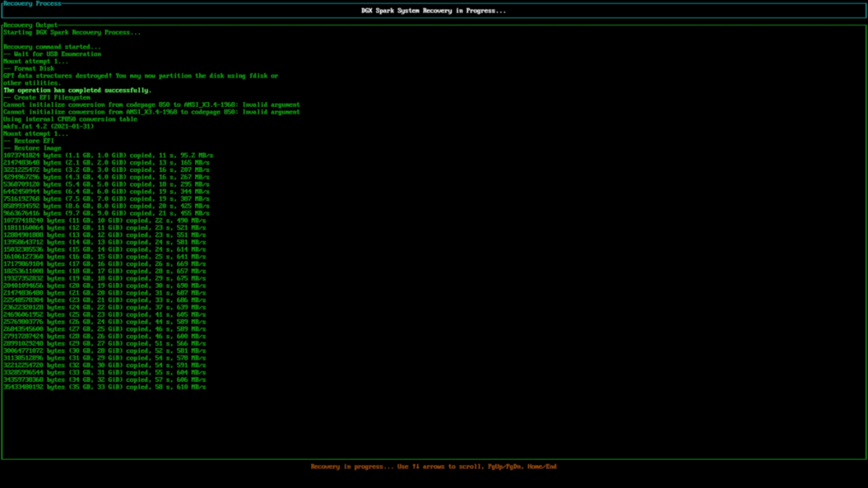Viewport: 868px width, 488px height.
Task: Click the "DGX Spark System Recovery in Progress..." title
Action: pyautogui.click(x=433, y=10)
